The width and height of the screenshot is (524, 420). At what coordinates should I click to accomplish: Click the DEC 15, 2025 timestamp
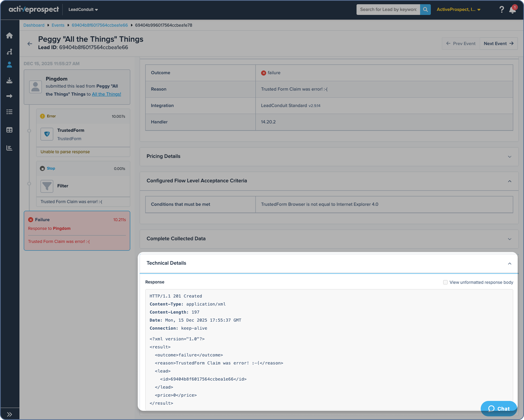pyautogui.click(x=52, y=64)
